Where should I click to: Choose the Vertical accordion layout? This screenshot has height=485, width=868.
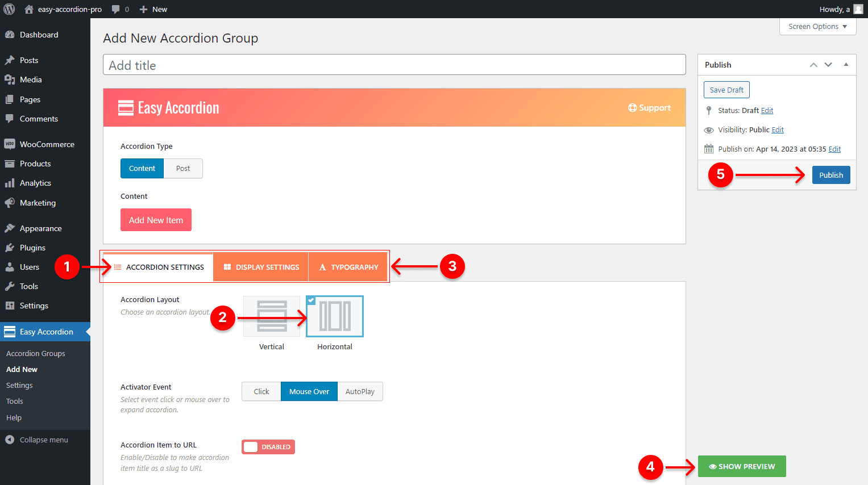coord(272,316)
